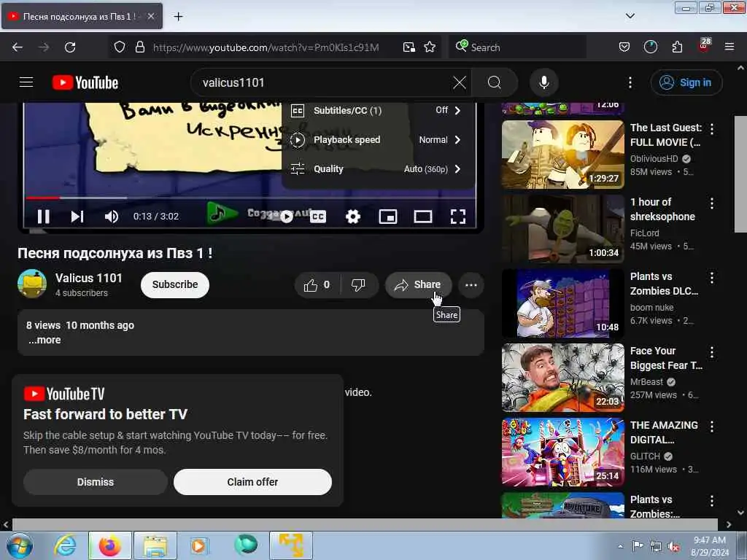Image resolution: width=747 pixels, height=560 pixels.
Task: Launch Internet Explorer from taskbar
Action: coord(65,545)
